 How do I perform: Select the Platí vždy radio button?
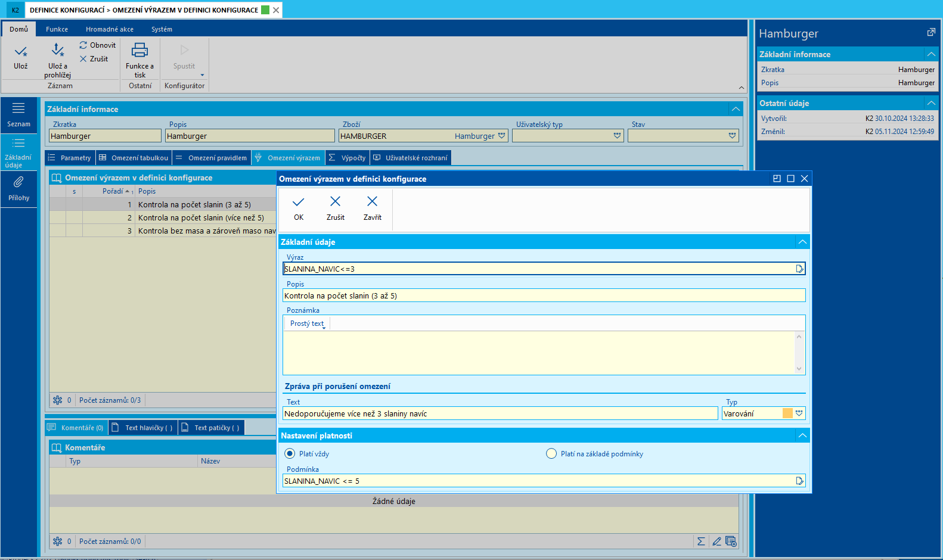pos(290,454)
